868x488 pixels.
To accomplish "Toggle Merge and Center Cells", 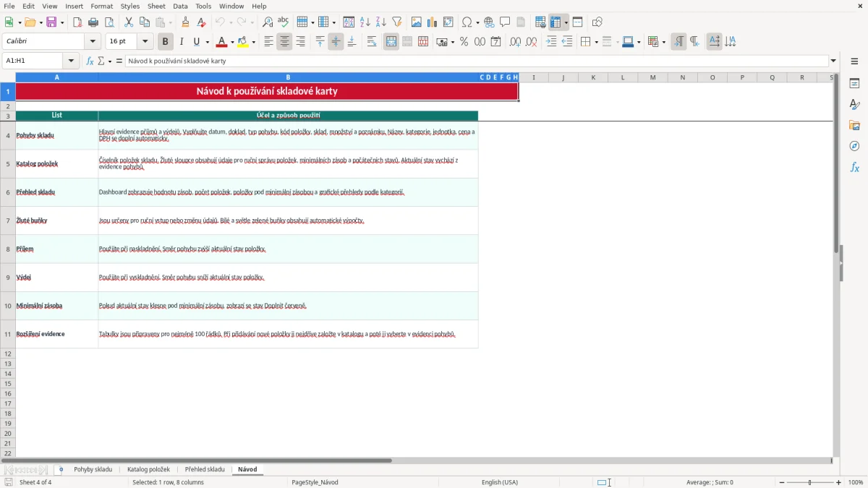I will pyautogui.click(x=391, y=42).
